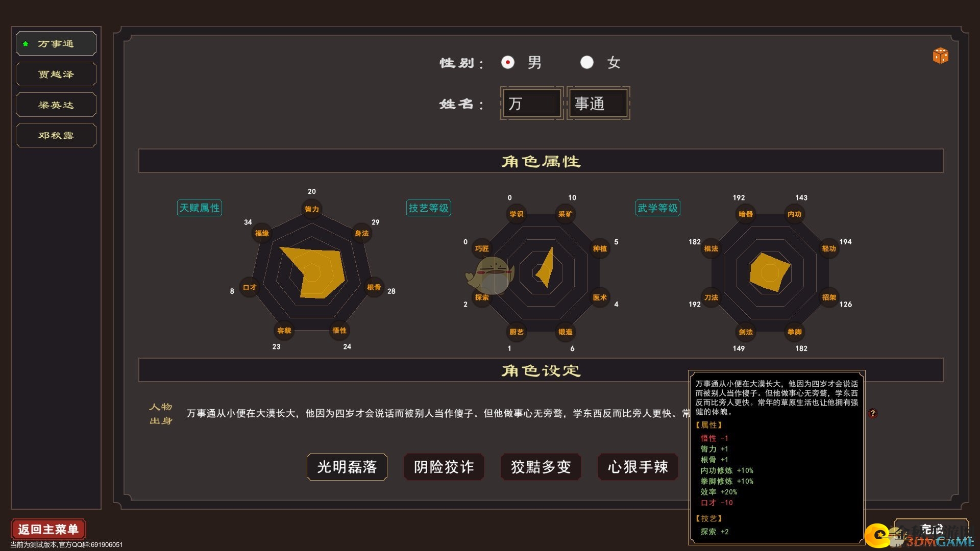Click the 拳脚 martial node

click(x=795, y=332)
